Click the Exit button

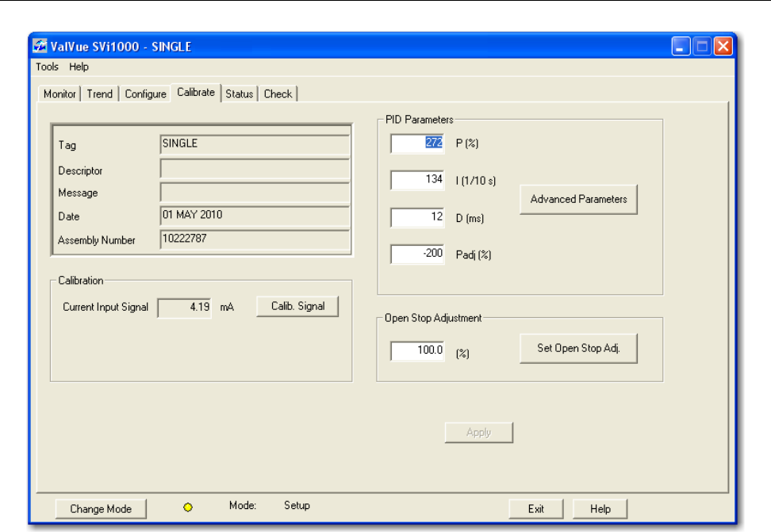(x=536, y=509)
